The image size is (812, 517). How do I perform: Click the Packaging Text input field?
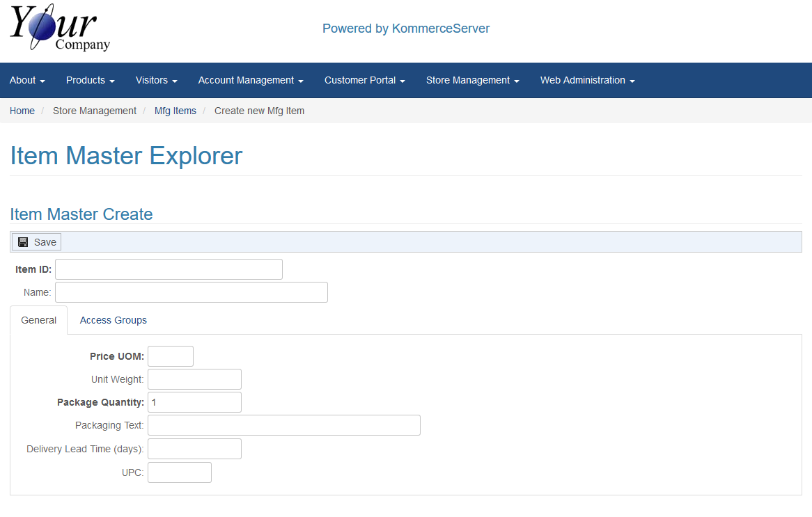(x=283, y=425)
